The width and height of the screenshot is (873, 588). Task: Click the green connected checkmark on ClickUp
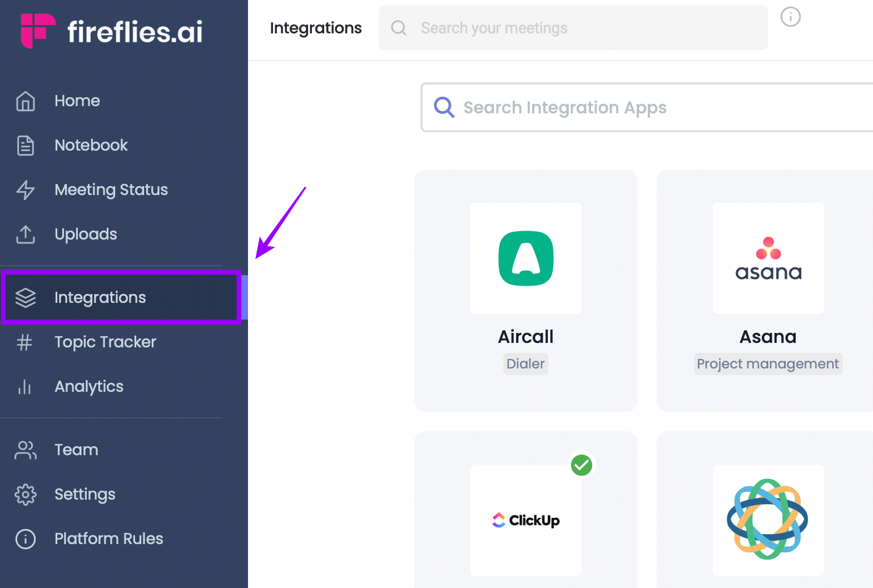pos(582,465)
